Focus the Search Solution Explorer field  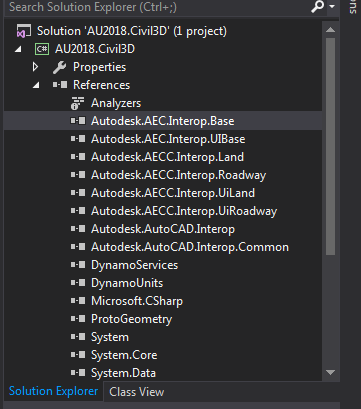157,7
